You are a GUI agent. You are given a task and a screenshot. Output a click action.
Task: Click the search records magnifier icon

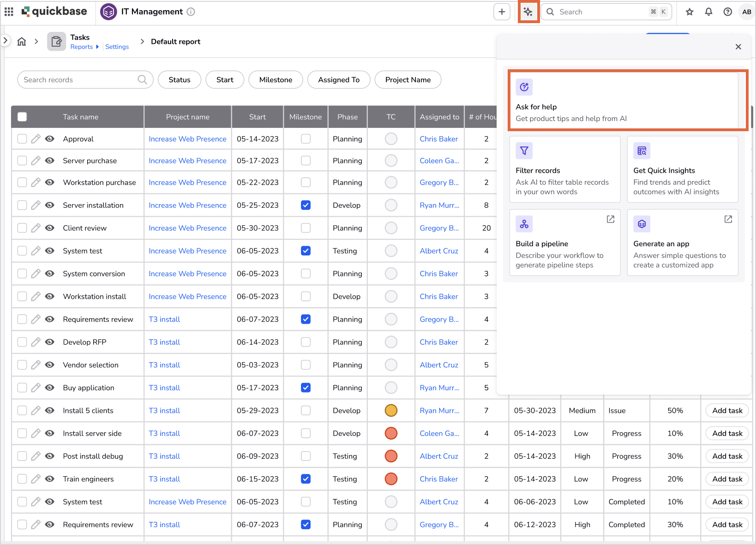[143, 79]
